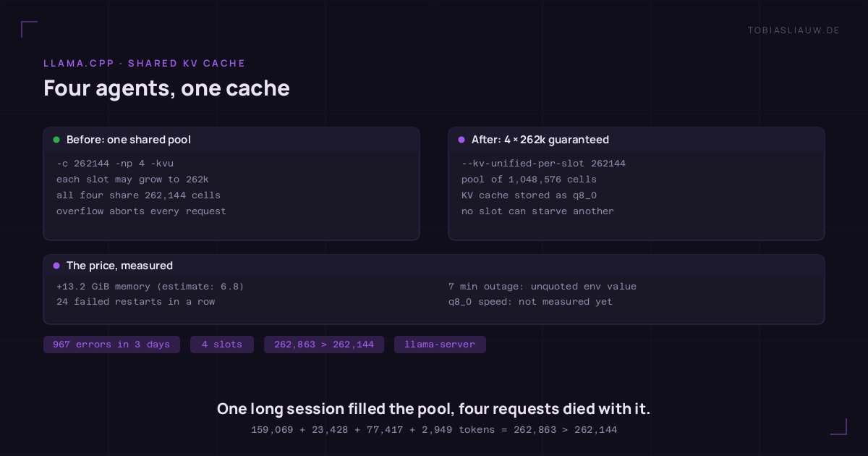868x456 pixels.
Task: Click the 'Four agents, one cache' headline
Action: [166, 88]
